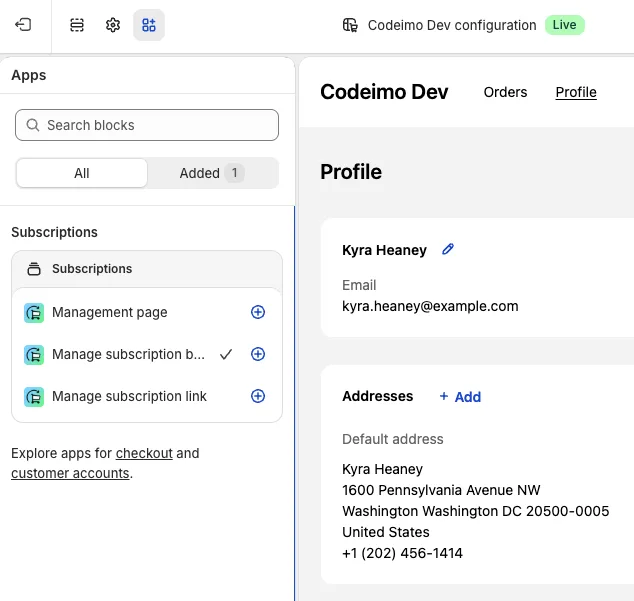The height and width of the screenshot is (601, 634).
Task: Select Manage subscription b... row text
Action: pos(129,354)
